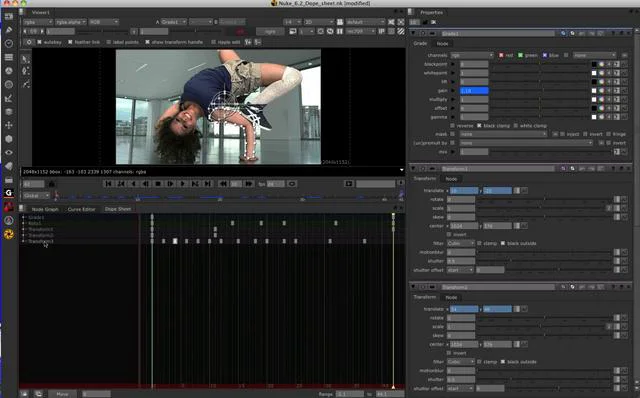
Task: Open the Grade1 channels rgb dropdown
Action: (x=472, y=55)
